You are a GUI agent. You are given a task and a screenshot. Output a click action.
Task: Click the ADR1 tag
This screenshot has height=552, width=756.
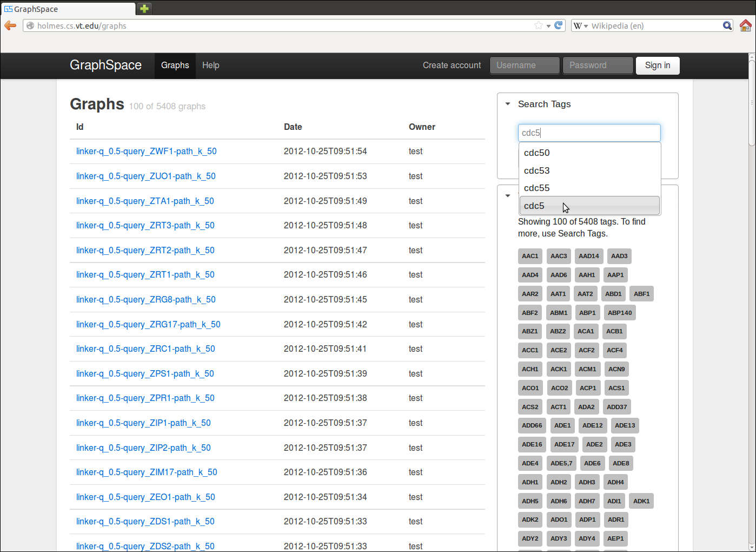616,520
